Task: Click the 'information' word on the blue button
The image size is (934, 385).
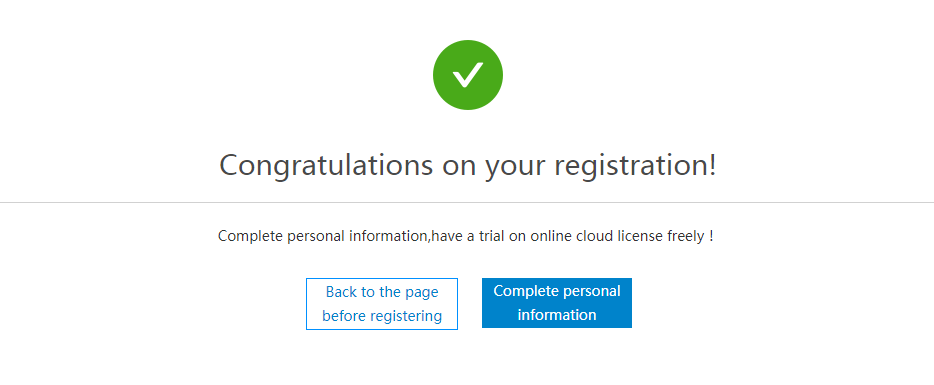Action: point(556,315)
